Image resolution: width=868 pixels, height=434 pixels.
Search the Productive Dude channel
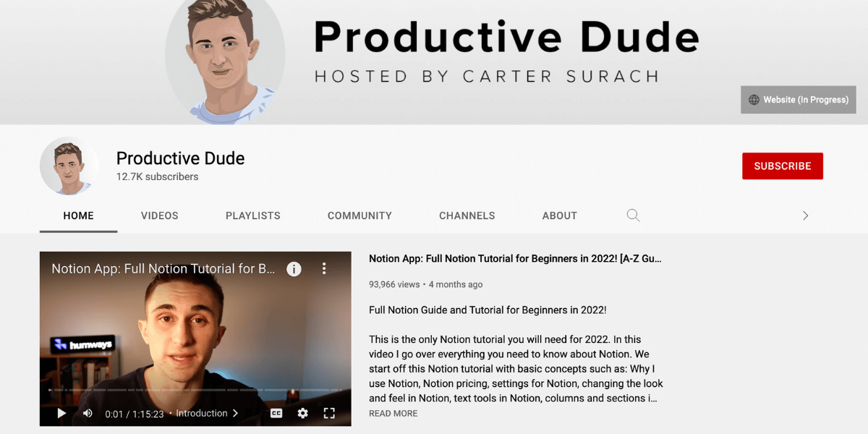pos(633,216)
